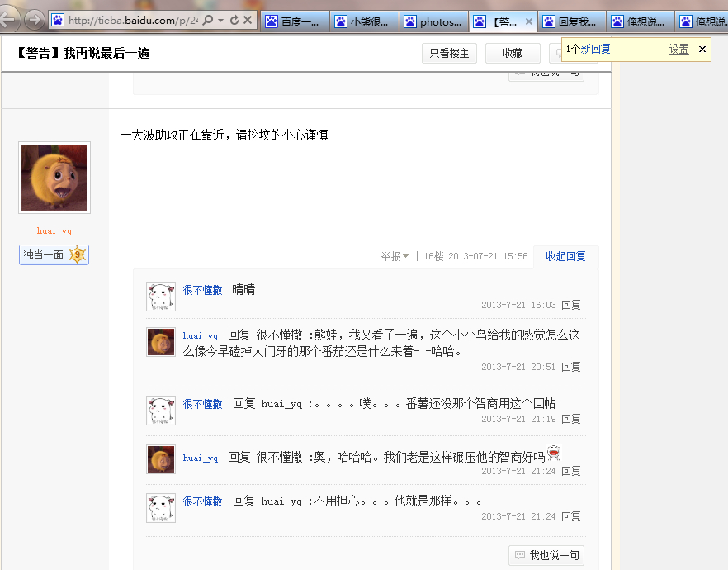The width and height of the screenshot is (728, 570).
Task: Reply to the 20:51 comment
Action: tap(571, 367)
